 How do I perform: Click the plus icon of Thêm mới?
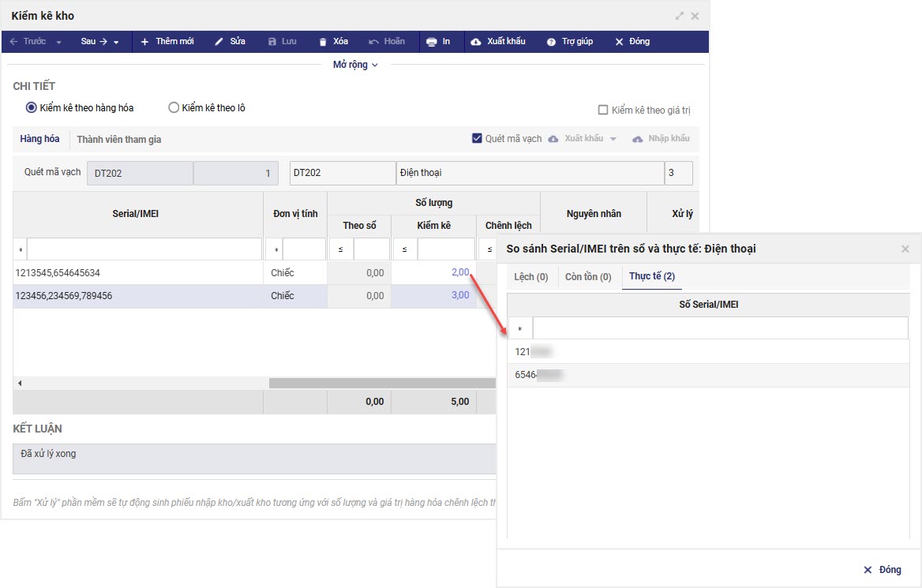144,42
